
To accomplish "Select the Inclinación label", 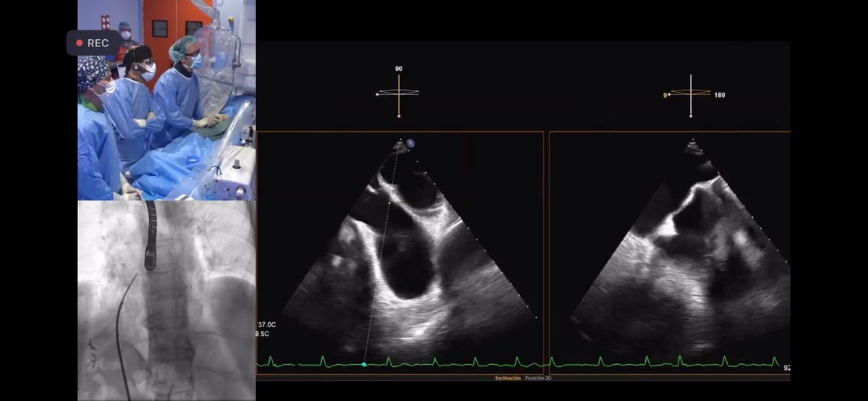I will click(508, 379).
